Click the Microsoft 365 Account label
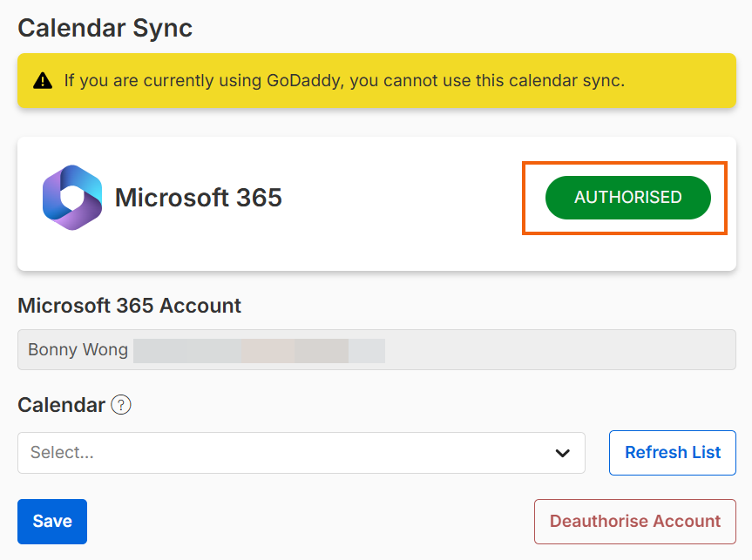The image size is (752, 560). point(130,306)
